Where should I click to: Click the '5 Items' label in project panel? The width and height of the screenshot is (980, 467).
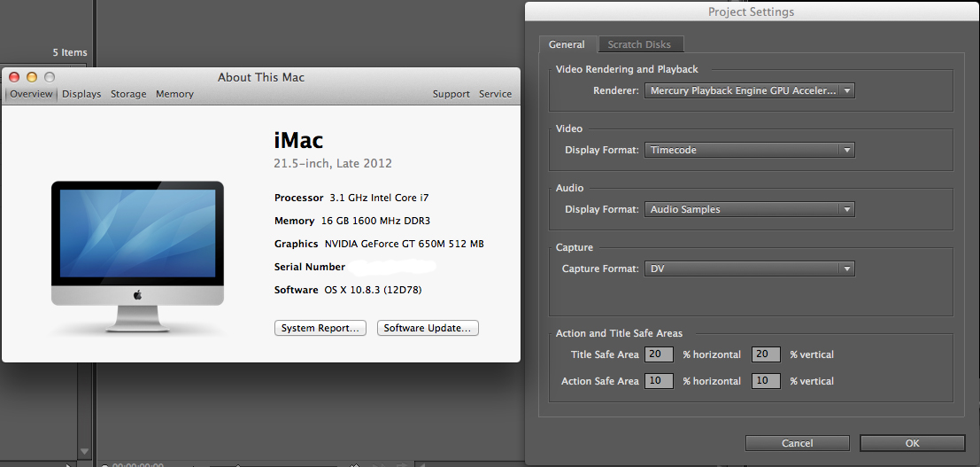(x=70, y=52)
